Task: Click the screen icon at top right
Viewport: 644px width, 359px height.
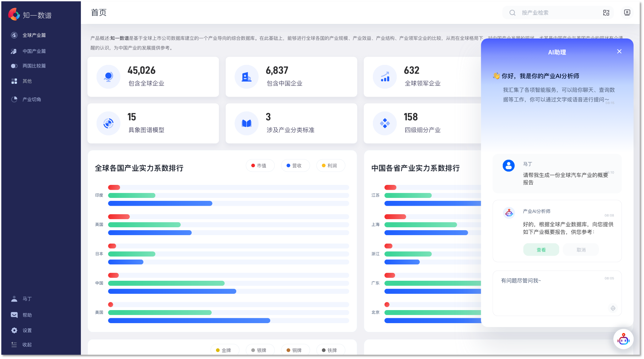Action: pyautogui.click(x=627, y=13)
